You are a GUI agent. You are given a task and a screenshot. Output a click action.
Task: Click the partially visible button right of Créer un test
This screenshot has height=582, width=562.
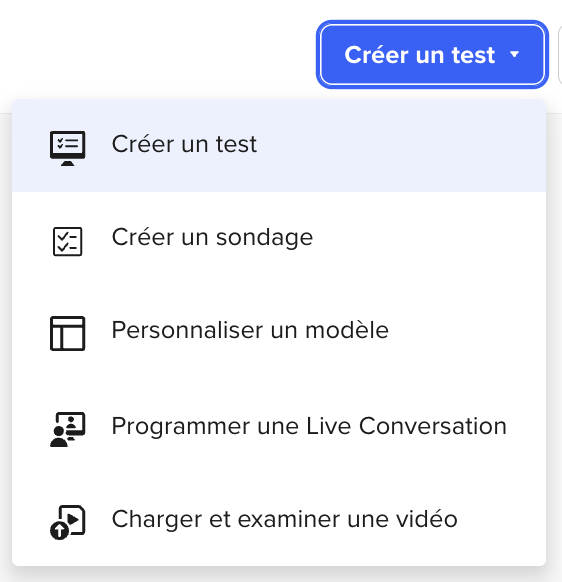pos(560,55)
